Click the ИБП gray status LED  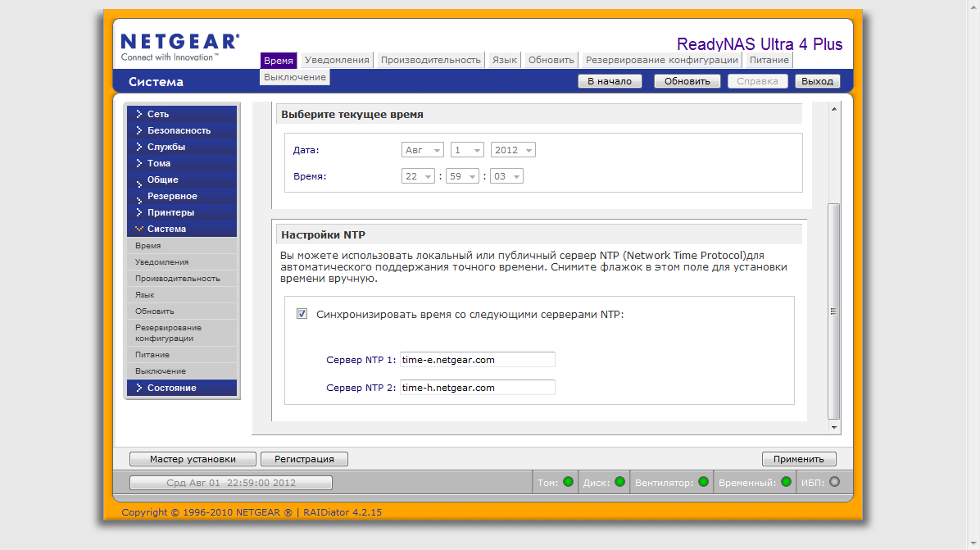(834, 482)
